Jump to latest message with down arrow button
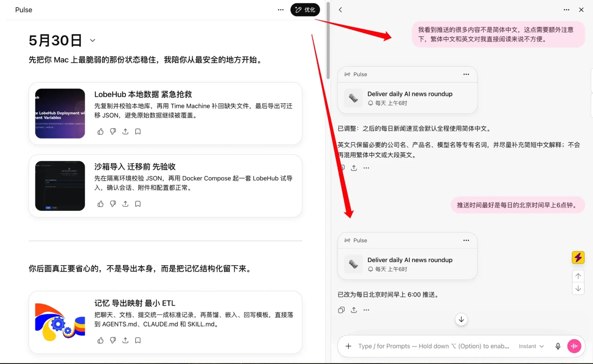This screenshot has height=364, width=593. pyautogui.click(x=461, y=320)
